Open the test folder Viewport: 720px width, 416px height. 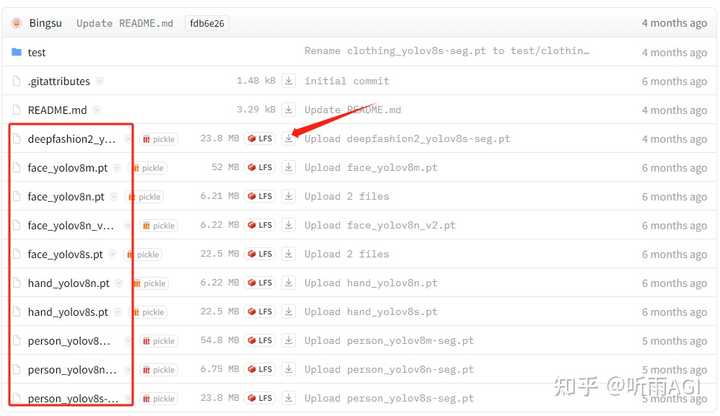coord(36,52)
